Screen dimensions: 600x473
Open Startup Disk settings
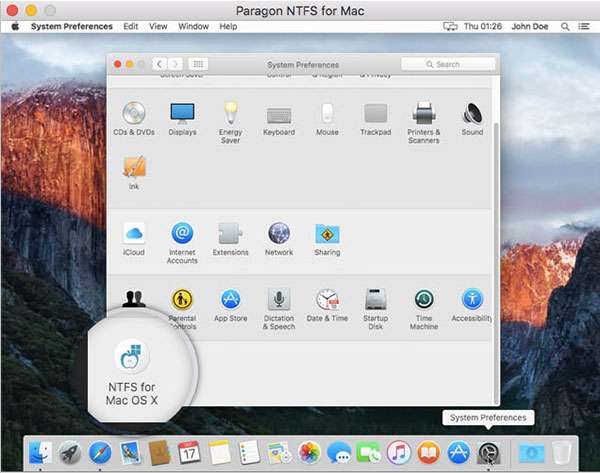tap(375, 308)
